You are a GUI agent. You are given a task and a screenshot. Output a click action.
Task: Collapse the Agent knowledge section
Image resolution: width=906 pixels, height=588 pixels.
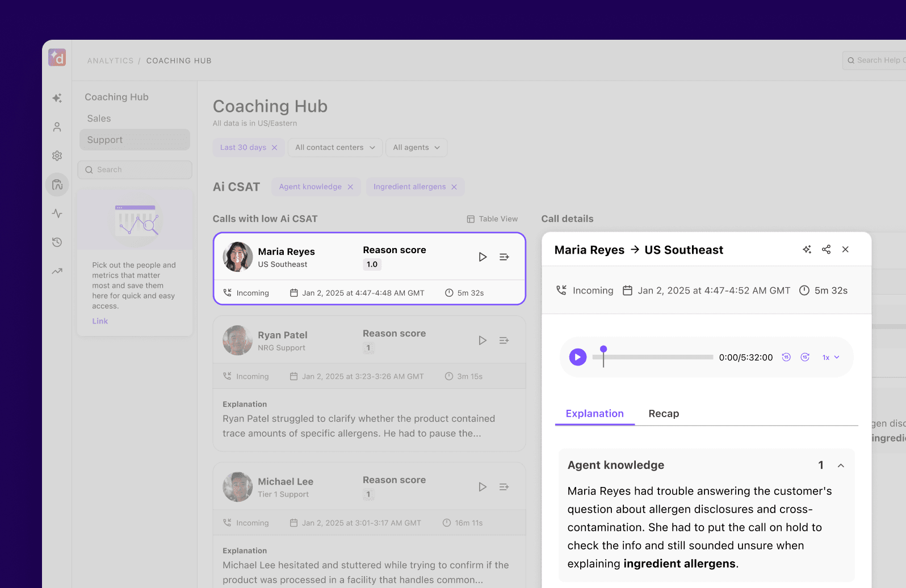click(x=841, y=465)
